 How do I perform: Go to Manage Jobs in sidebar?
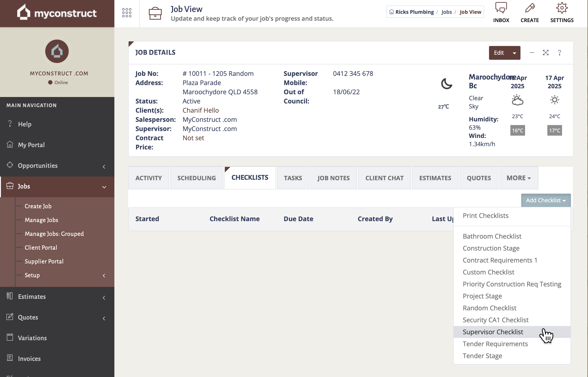(x=41, y=220)
